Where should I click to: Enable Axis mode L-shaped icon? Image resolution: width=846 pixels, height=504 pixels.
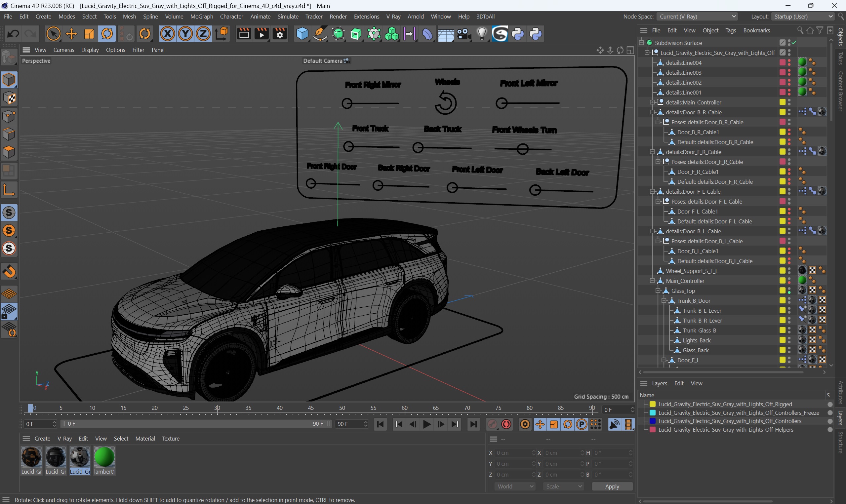[x=9, y=189]
